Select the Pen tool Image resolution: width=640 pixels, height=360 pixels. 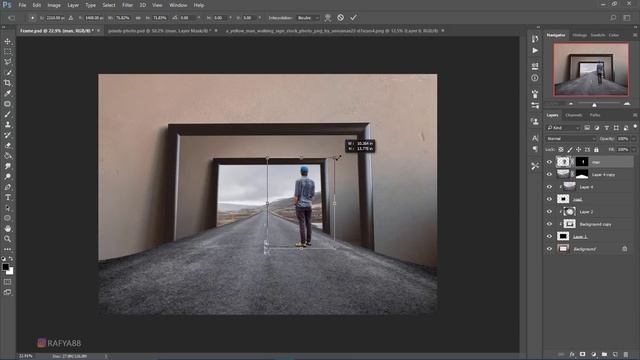coord(7,187)
